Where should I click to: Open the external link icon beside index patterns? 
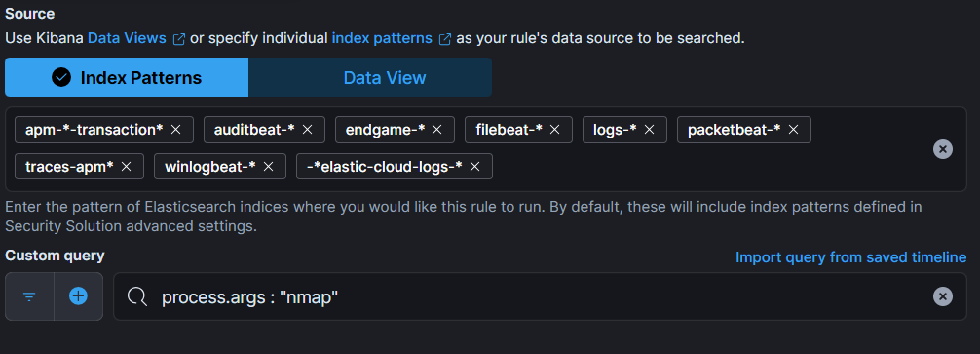pos(444,39)
